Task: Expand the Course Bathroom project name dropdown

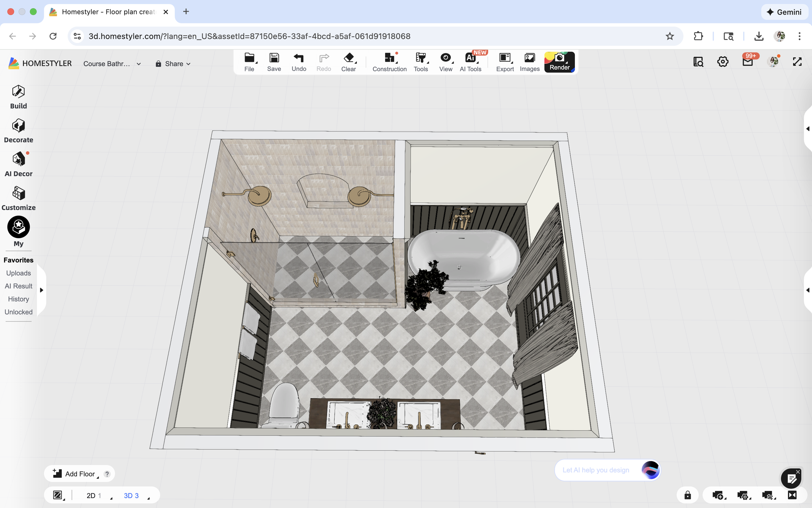Action: 139,63
